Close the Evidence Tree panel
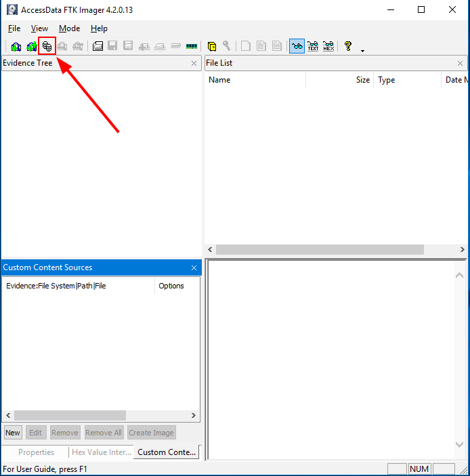 pos(194,63)
